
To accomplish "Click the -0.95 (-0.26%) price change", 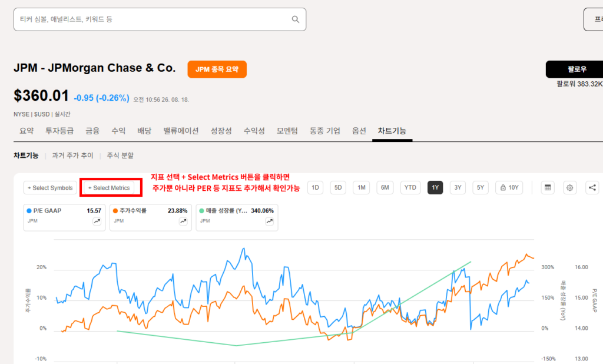I will (101, 98).
